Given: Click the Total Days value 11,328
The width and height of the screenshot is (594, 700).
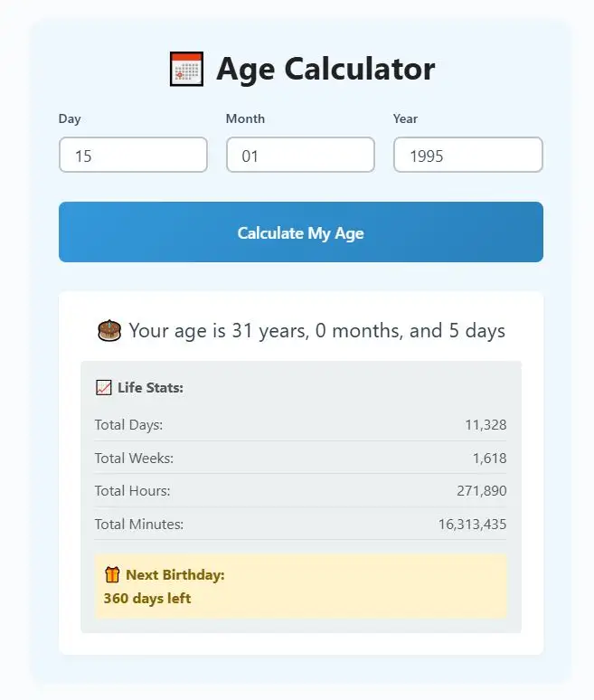Looking at the screenshot, I should click(x=486, y=425).
